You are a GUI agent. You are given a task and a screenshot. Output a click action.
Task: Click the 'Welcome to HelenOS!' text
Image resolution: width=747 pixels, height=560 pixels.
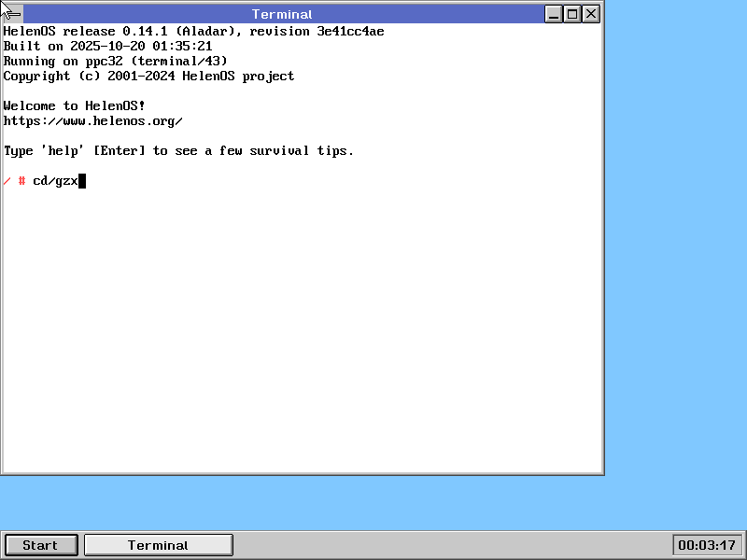coord(74,106)
